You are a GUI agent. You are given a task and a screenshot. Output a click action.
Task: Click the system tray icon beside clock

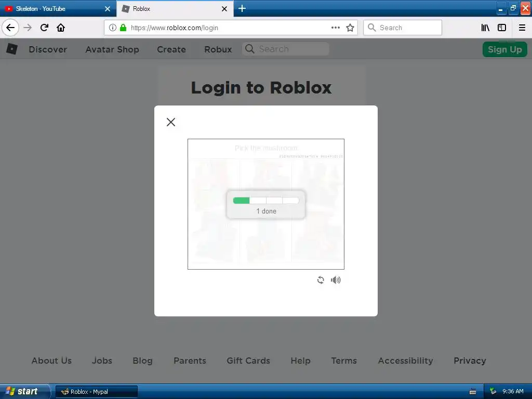tap(493, 392)
